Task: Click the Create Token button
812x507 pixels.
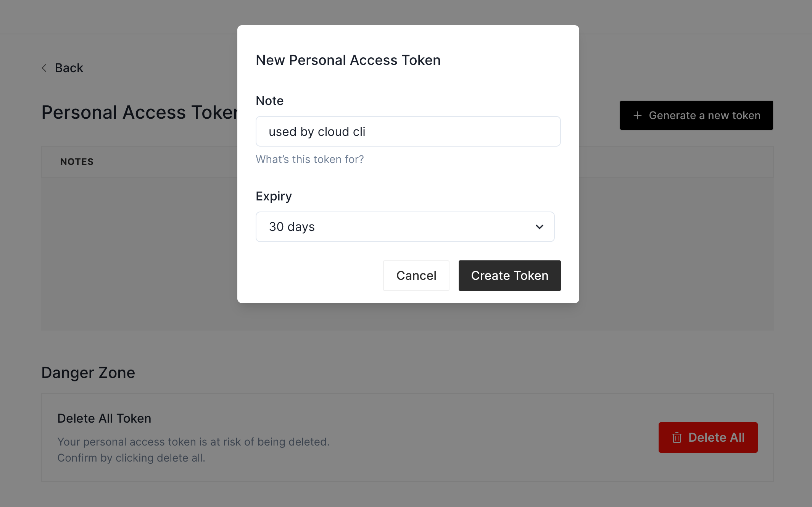Action: tap(509, 276)
